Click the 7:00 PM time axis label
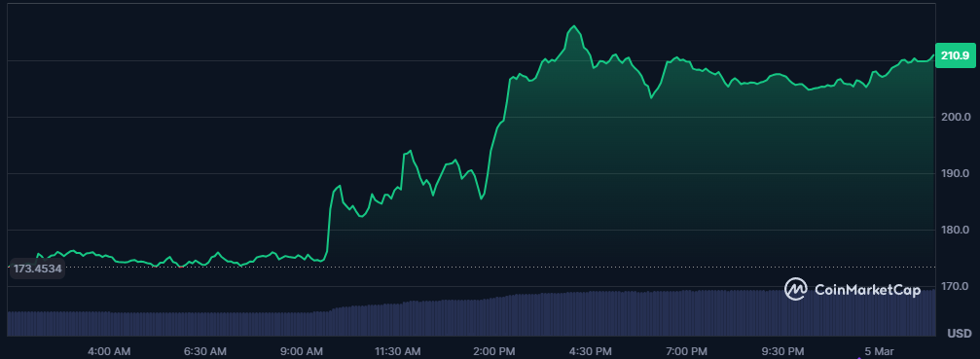The width and height of the screenshot is (980, 359). [x=687, y=351]
